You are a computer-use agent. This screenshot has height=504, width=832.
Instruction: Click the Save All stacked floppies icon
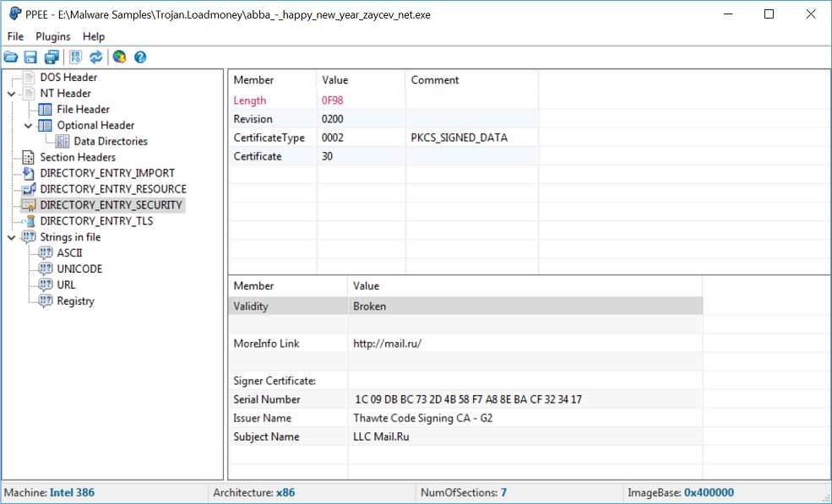pos(52,57)
